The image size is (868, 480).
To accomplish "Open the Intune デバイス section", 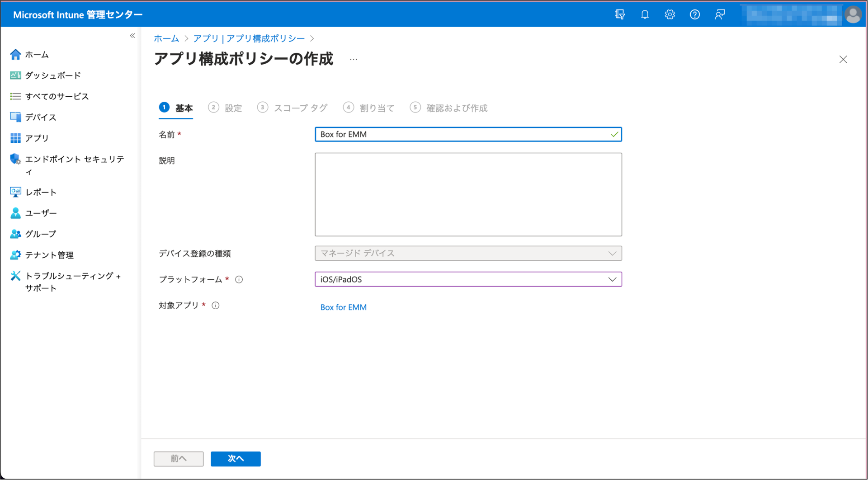I will pos(41,117).
